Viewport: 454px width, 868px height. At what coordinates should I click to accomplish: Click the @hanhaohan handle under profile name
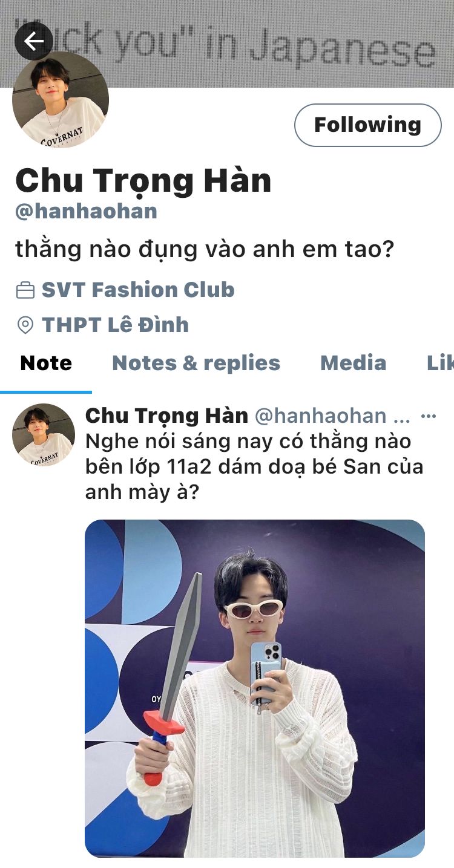pos(86,211)
